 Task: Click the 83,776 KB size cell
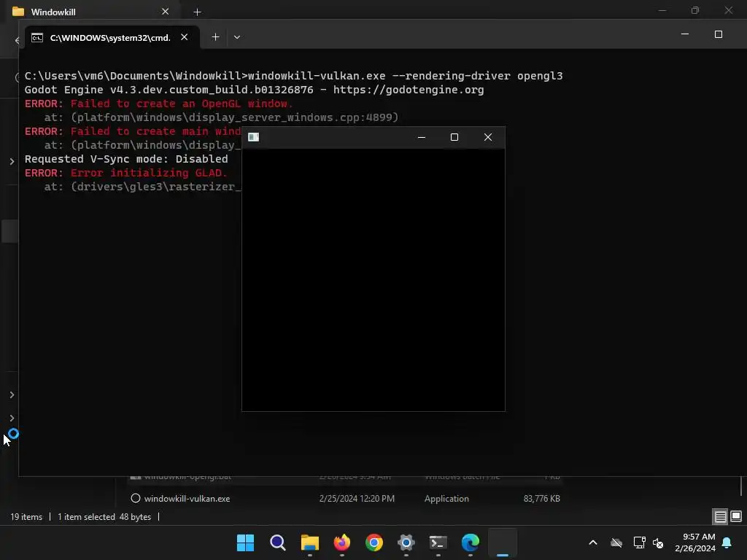tap(542, 499)
